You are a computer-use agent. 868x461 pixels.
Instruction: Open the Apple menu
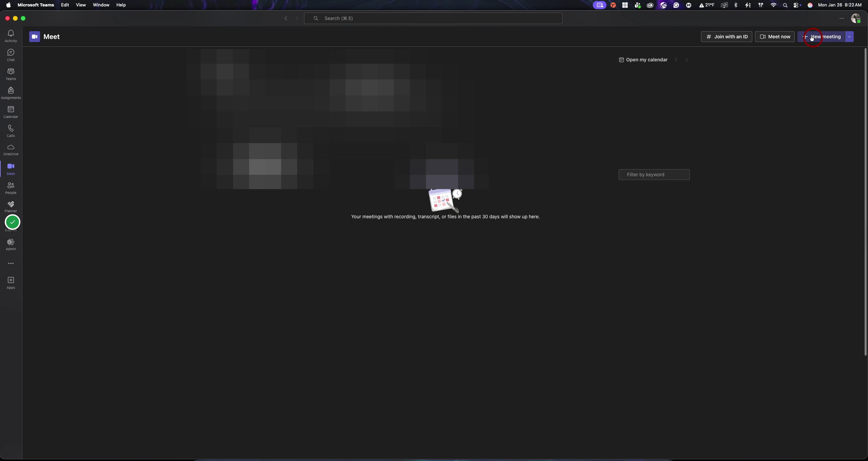pos(8,5)
